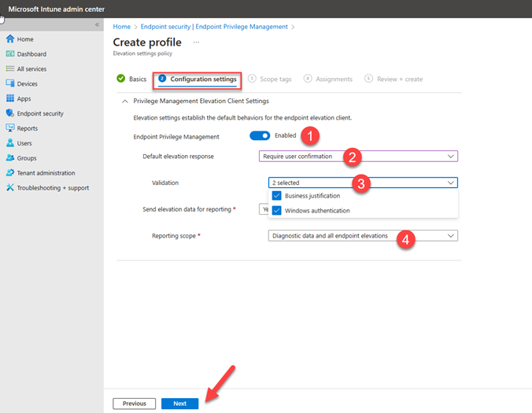Click the Apps grid icon

pos(10,98)
